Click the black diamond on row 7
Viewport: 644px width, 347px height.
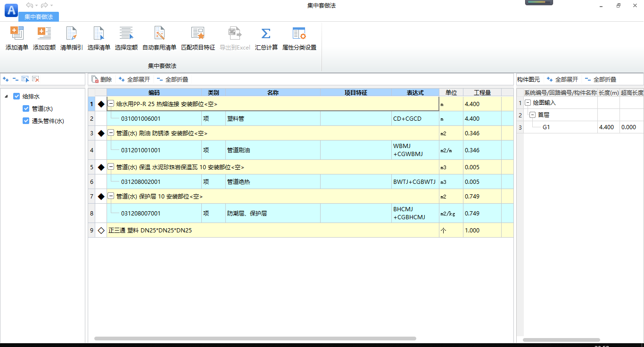(101, 197)
